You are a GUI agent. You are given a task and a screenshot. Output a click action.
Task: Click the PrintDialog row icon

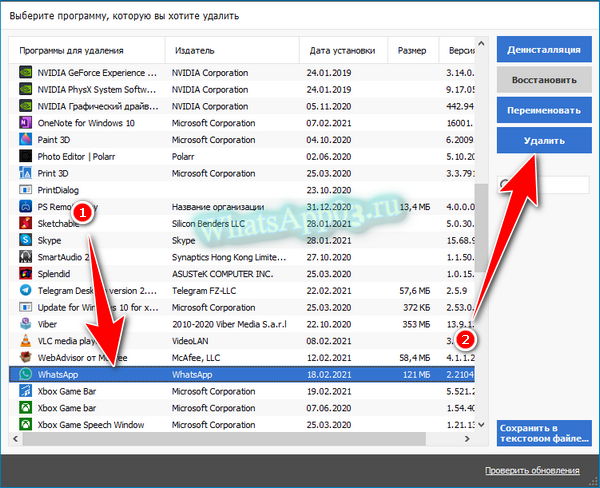point(26,190)
